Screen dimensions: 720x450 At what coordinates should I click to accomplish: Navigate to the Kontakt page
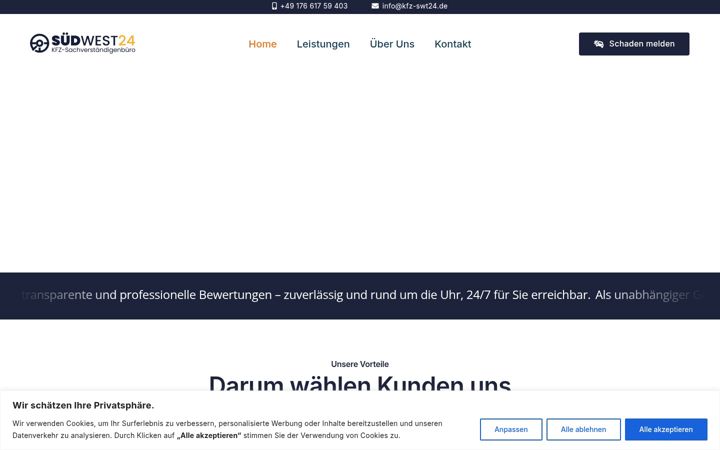[x=453, y=44]
